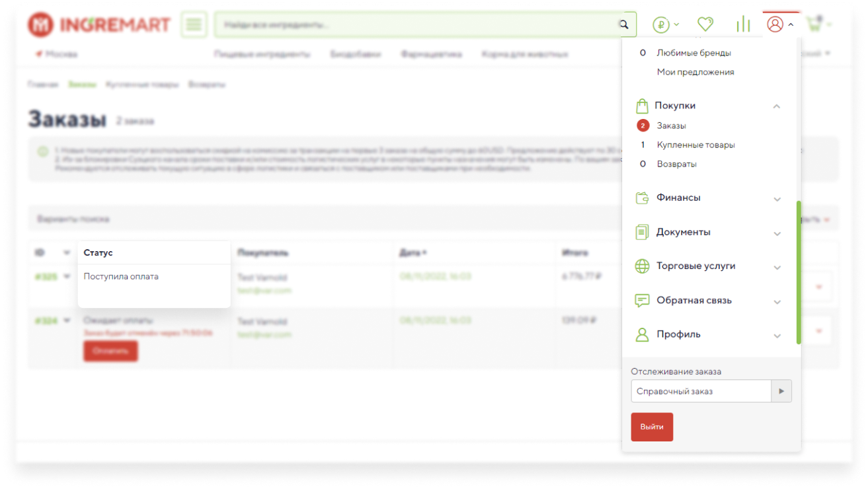Open Любимые бренды in account menu

point(693,53)
